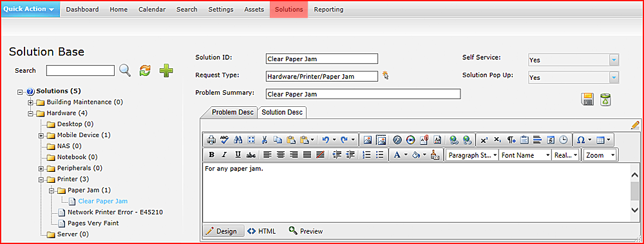Click the print icon in editor toolbar
The height and width of the screenshot is (244, 644).
pos(211,140)
